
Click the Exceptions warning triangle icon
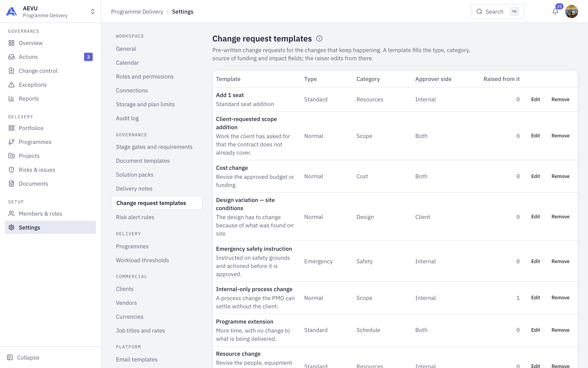coord(11,85)
